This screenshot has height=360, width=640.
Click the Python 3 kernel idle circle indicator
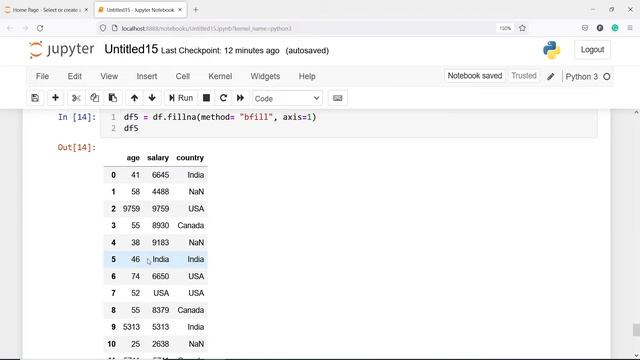[607, 77]
